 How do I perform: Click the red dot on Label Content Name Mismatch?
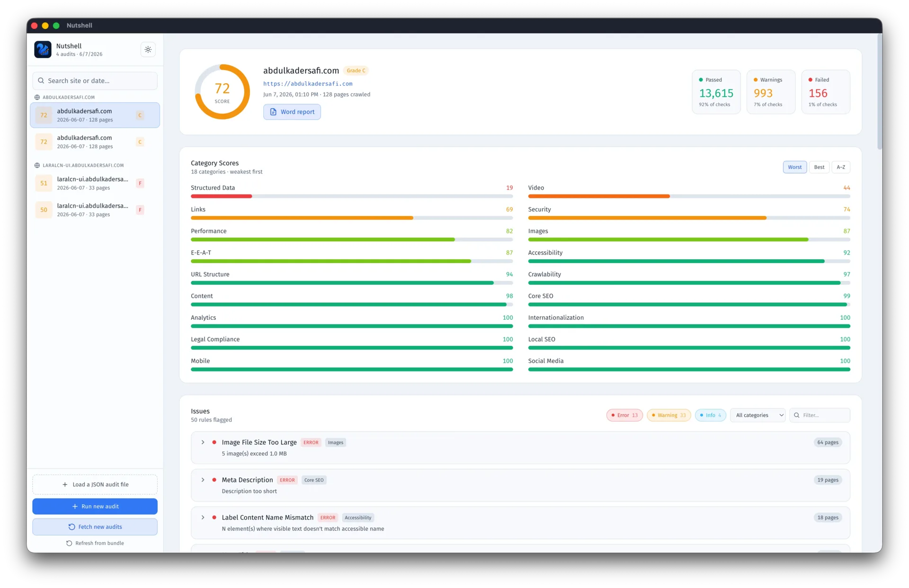[x=214, y=518]
